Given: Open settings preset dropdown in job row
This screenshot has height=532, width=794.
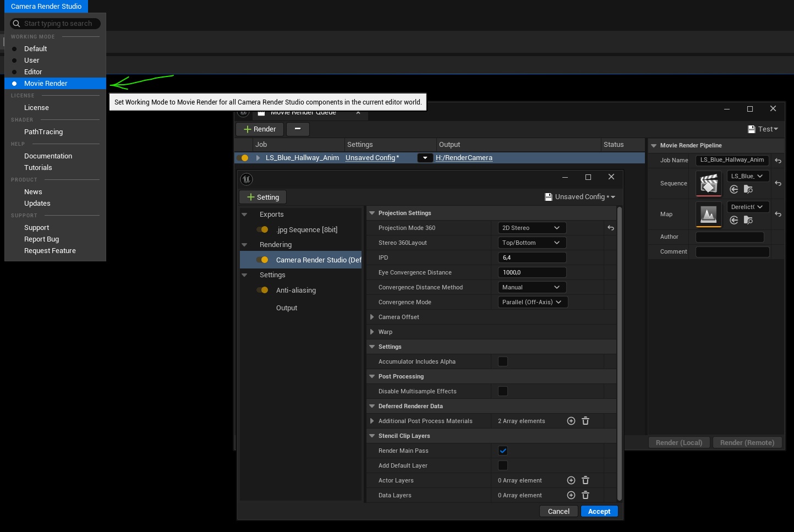Looking at the screenshot, I should (425, 158).
